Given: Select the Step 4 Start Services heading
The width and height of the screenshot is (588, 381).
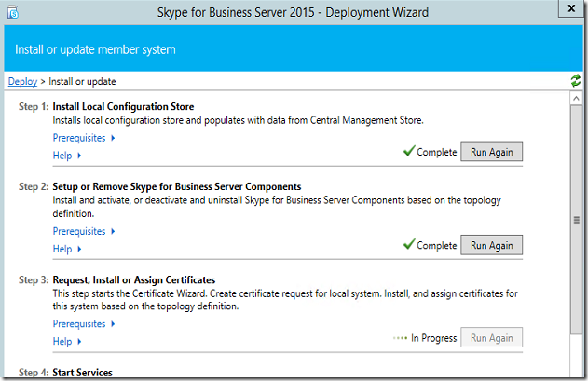Looking at the screenshot, I should (82, 373).
